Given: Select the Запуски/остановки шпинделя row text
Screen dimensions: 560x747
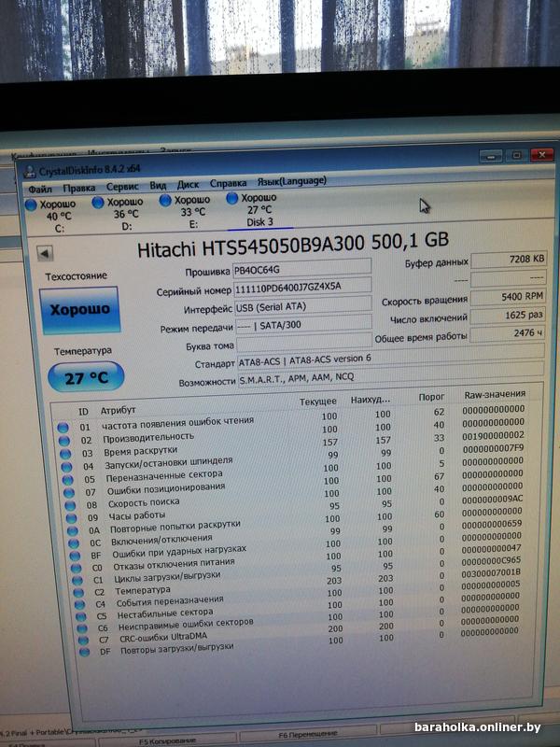Looking at the screenshot, I should coord(169,462).
